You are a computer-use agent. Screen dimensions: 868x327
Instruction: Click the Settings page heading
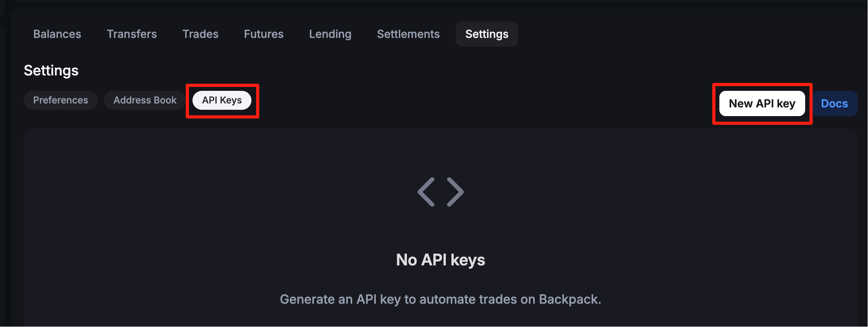[x=51, y=71]
